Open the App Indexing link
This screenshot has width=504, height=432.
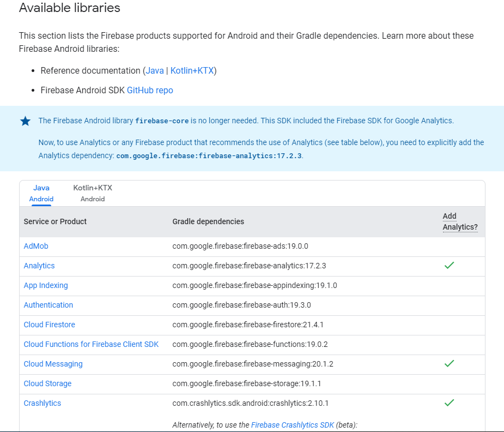point(46,285)
